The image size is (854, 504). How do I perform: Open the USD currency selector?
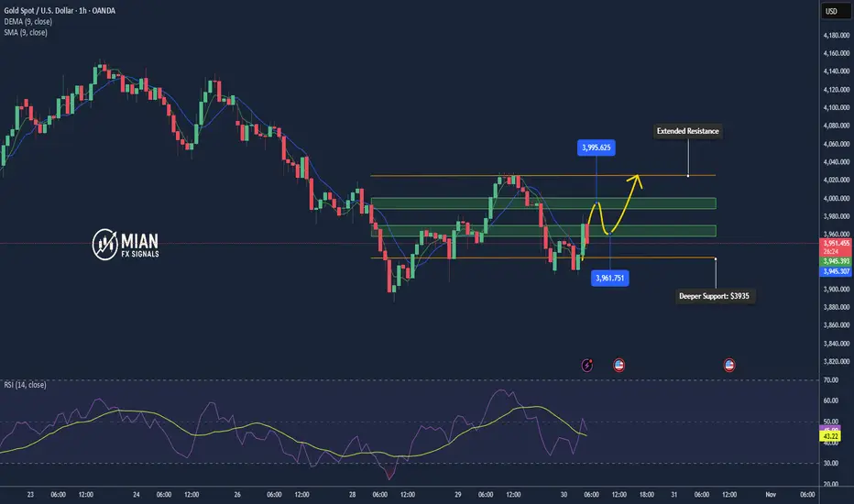pos(835,11)
